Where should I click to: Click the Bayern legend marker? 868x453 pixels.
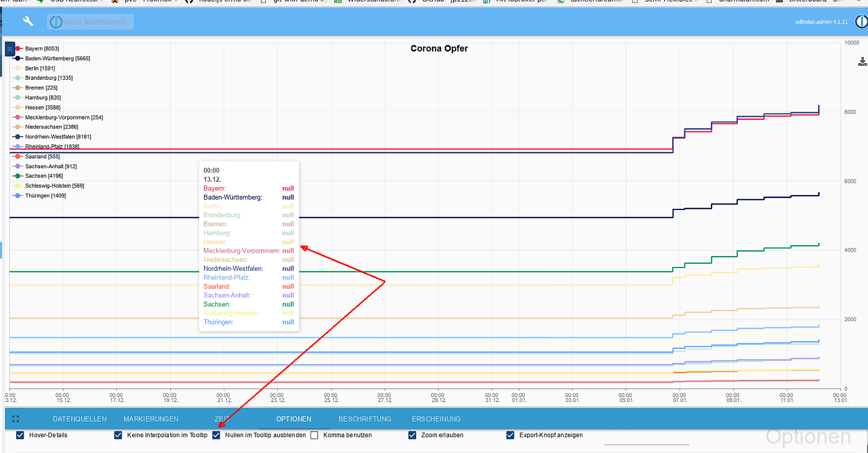[18, 49]
